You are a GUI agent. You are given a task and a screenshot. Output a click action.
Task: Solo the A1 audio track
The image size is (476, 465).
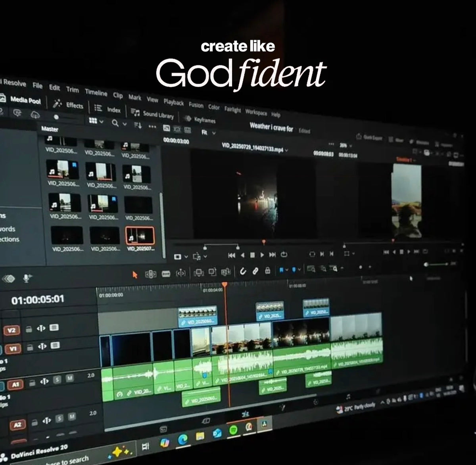coord(57,380)
